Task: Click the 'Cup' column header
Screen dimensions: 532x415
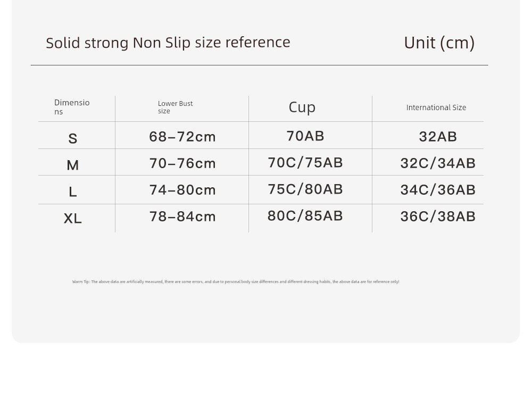Action: pos(302,107)
